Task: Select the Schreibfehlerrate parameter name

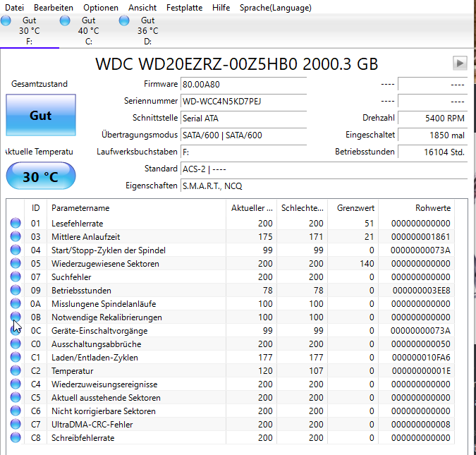Action: (x=83, y=438)
